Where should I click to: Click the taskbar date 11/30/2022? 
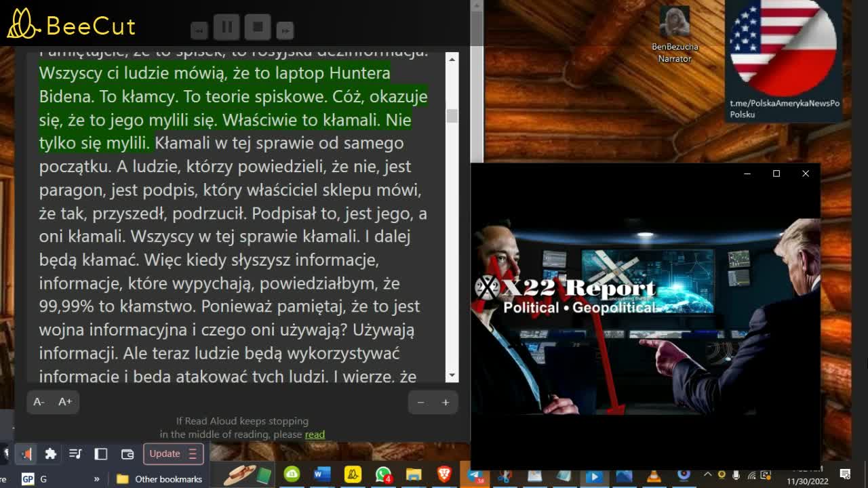pos(808,481)
